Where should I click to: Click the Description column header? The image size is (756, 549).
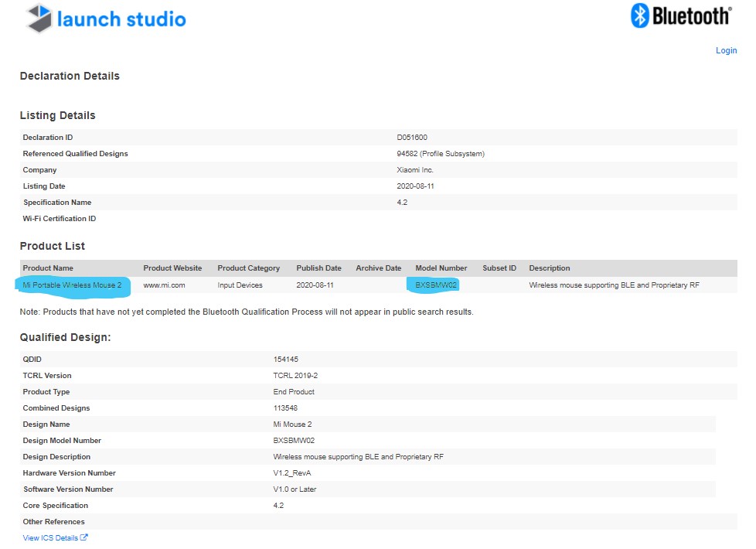(549, 268)
